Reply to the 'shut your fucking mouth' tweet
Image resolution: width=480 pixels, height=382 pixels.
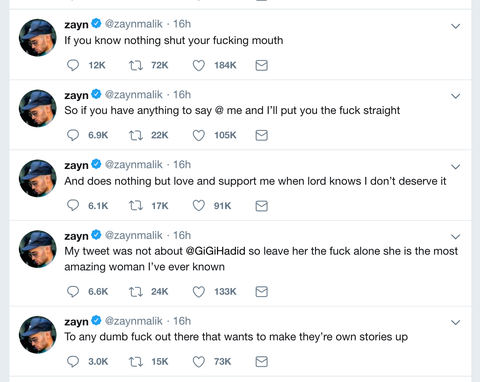pos(73,65)
